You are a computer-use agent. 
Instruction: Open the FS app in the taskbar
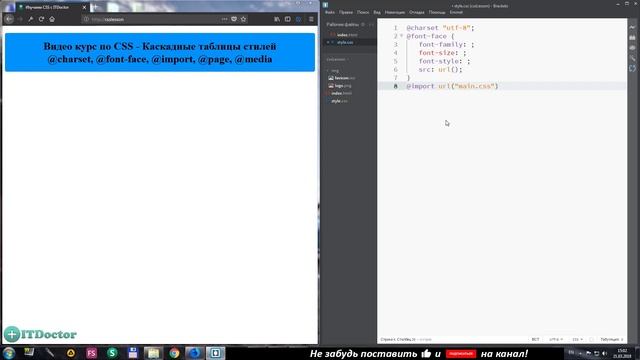coord(91,353)
